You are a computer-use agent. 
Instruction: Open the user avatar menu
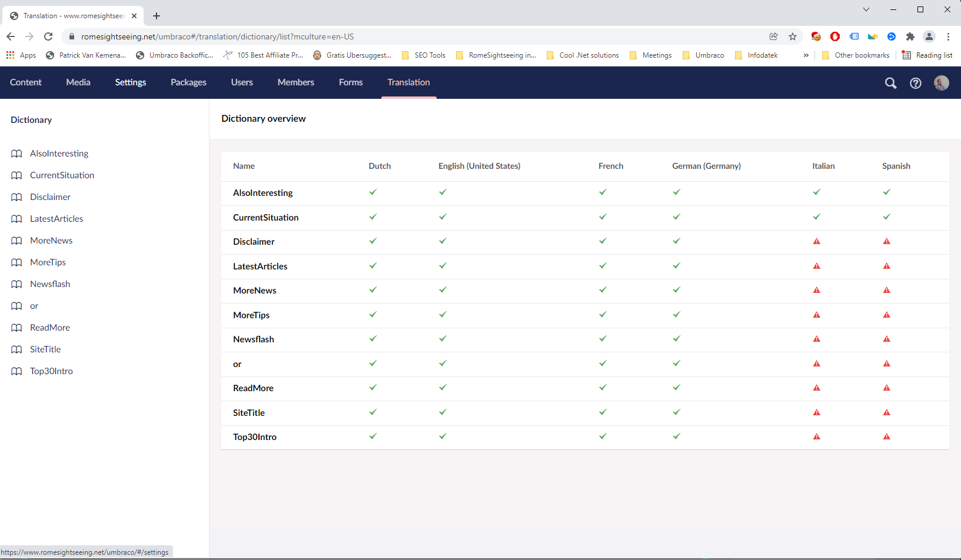click(942, 83)
